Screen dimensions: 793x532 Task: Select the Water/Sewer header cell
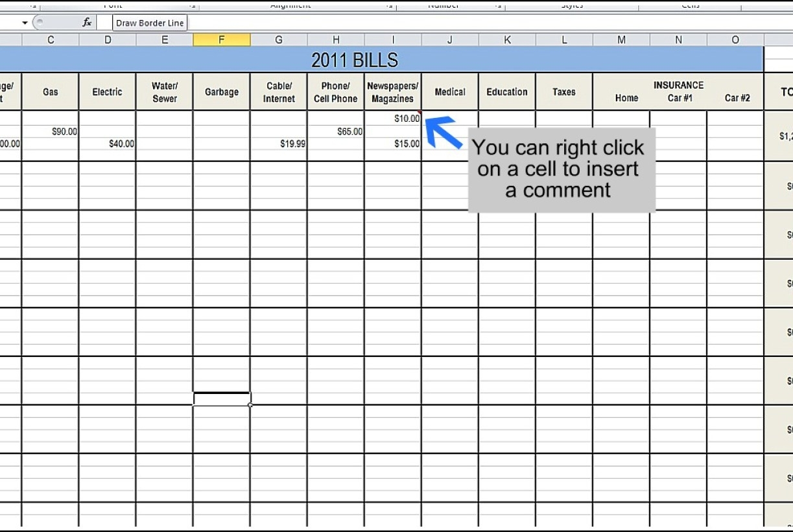165,92
